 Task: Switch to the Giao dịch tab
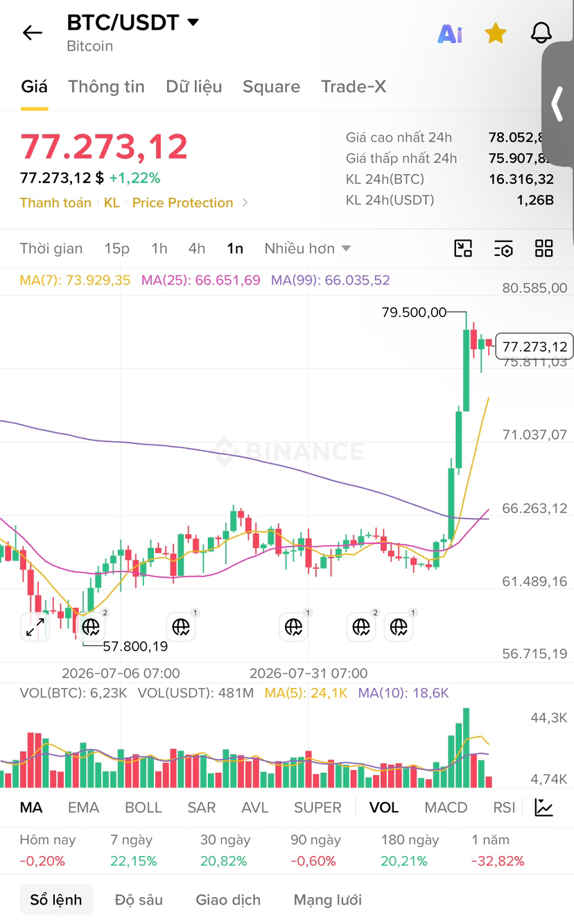pos(228,900)
